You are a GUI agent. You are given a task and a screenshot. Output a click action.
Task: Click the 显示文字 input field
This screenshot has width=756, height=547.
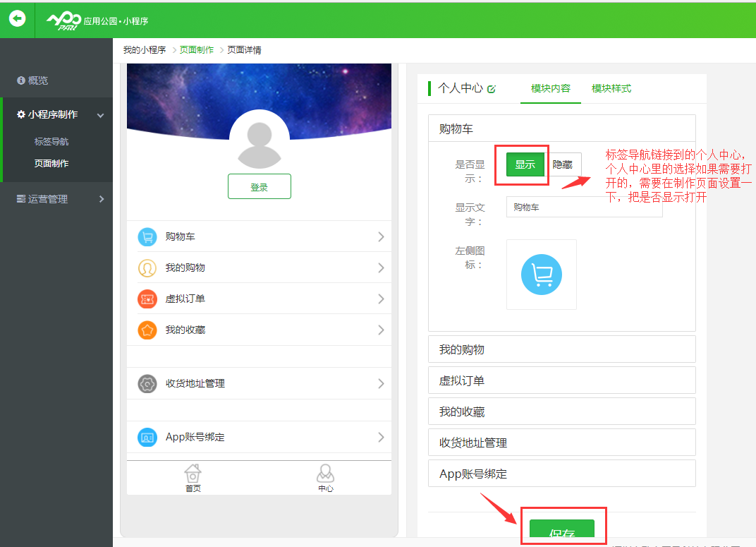tap(584, 208)
